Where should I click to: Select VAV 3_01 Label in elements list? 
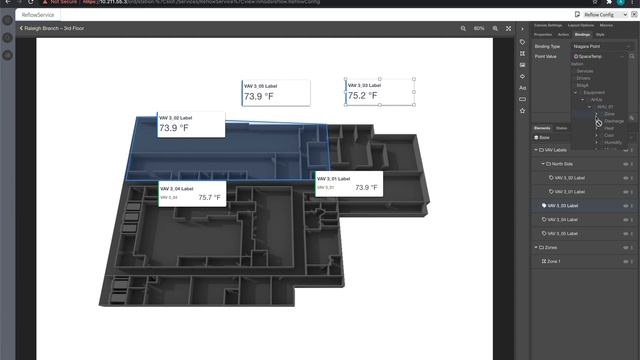point(570,192)
